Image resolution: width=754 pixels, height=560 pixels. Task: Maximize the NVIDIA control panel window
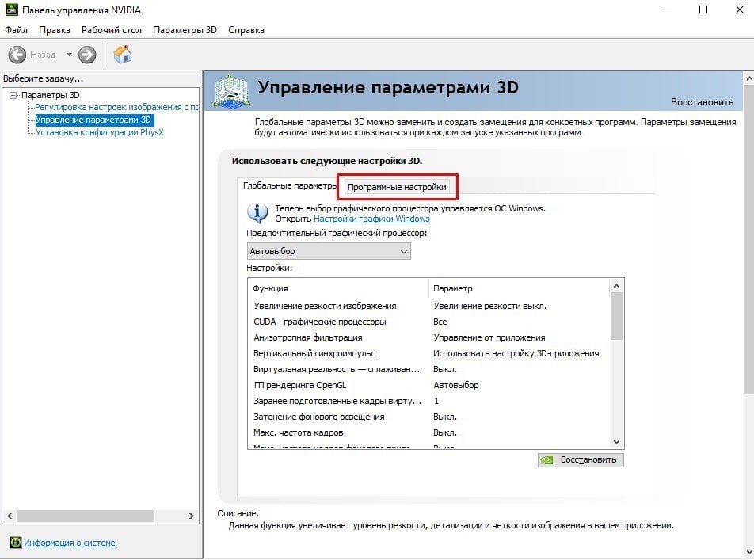[x=703, y=10]
